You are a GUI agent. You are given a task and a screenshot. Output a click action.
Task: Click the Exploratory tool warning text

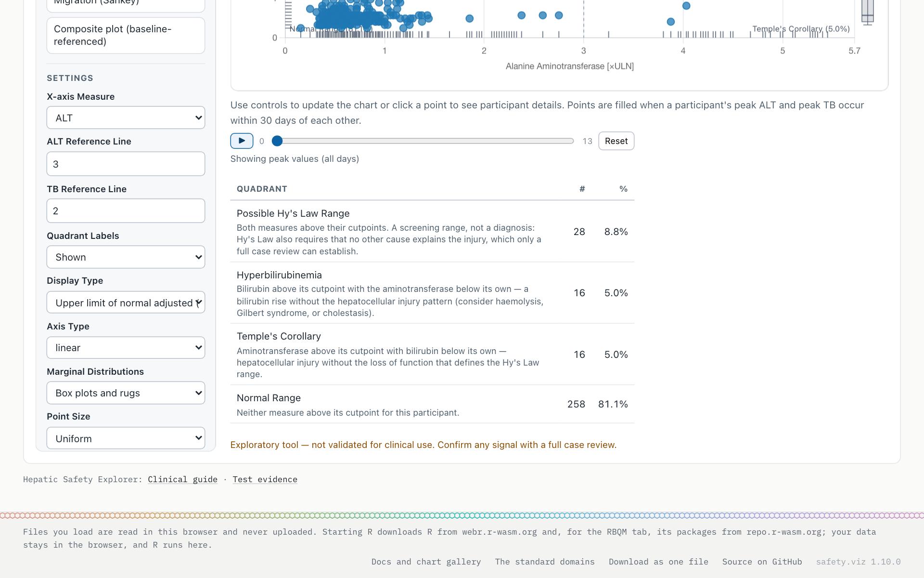pos(423,445)
